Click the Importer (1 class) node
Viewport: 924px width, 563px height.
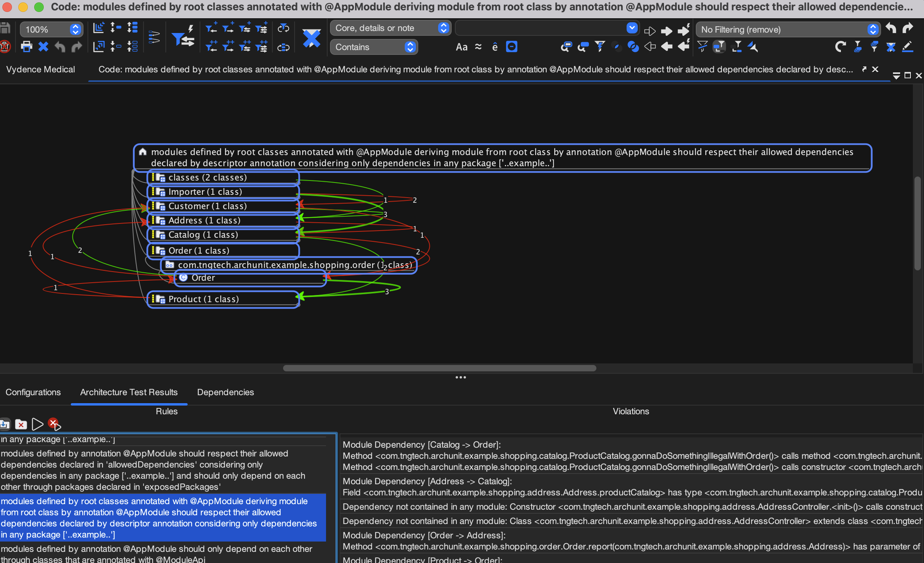click(x=223, y=192)
